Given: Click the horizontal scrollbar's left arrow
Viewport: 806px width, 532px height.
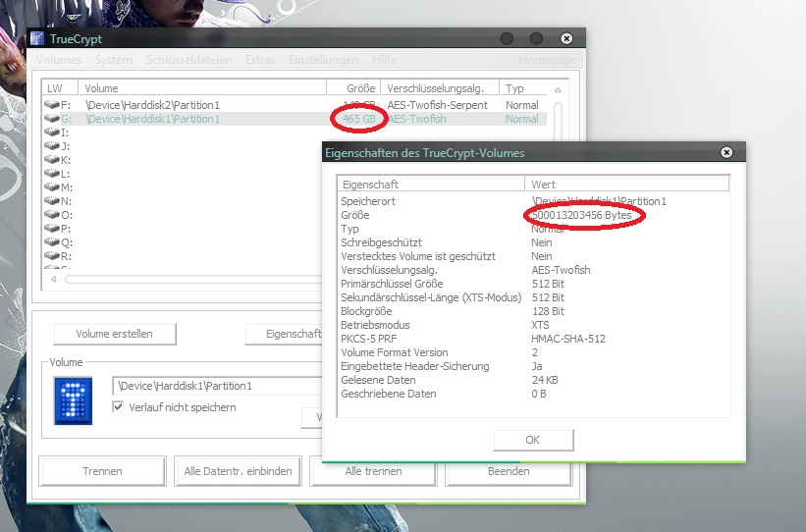Looking at the screenshot, I should [53, 279].
